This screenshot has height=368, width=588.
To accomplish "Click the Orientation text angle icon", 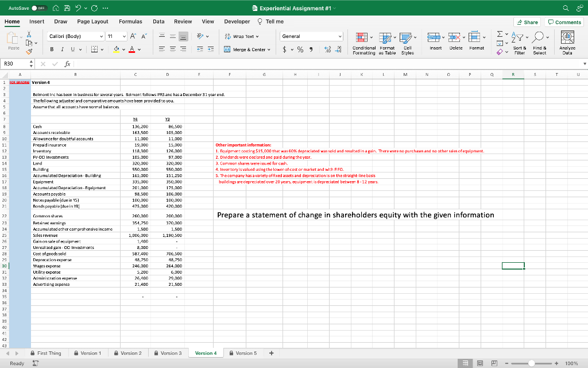I will (x=200, y=36).
